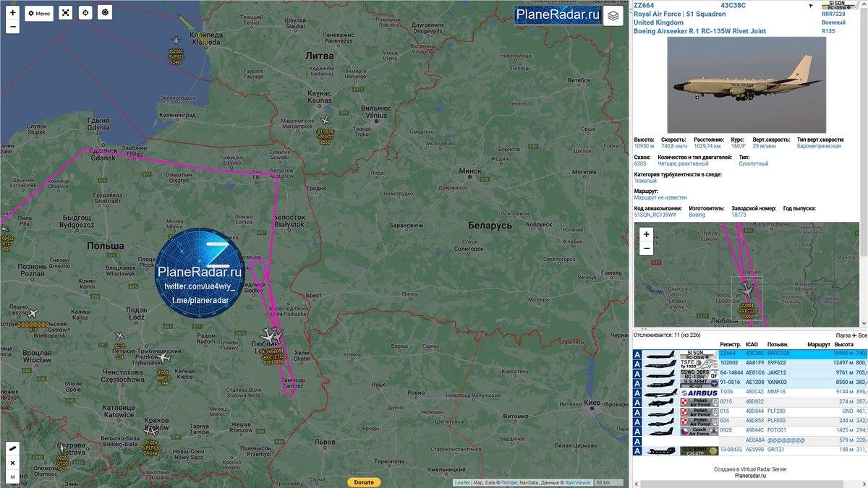Open the Google map data link
Viewport: 868px width, 488px height.
click(510, 483)
